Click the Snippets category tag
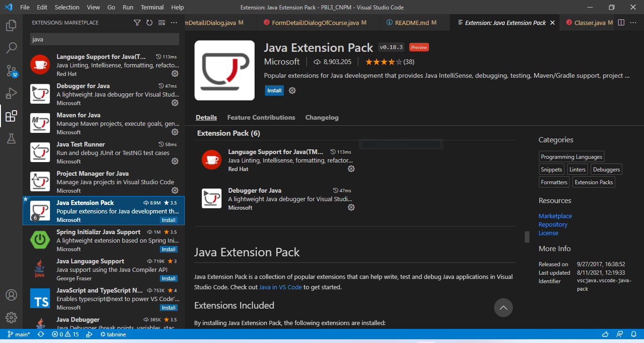The image size is (644, 343). pos(552,170)
